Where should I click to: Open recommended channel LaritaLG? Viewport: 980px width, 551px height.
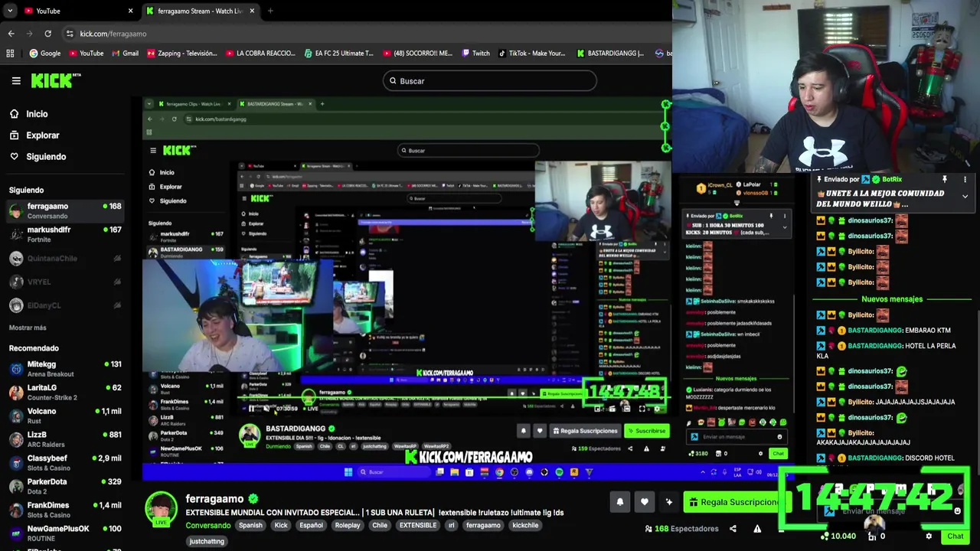click(x=66, y=393)
